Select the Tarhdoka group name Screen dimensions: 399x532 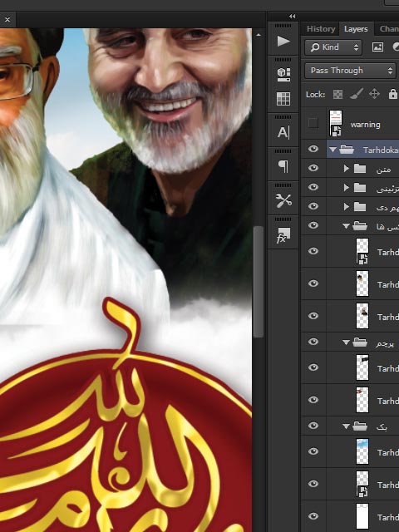click(381, 150)
